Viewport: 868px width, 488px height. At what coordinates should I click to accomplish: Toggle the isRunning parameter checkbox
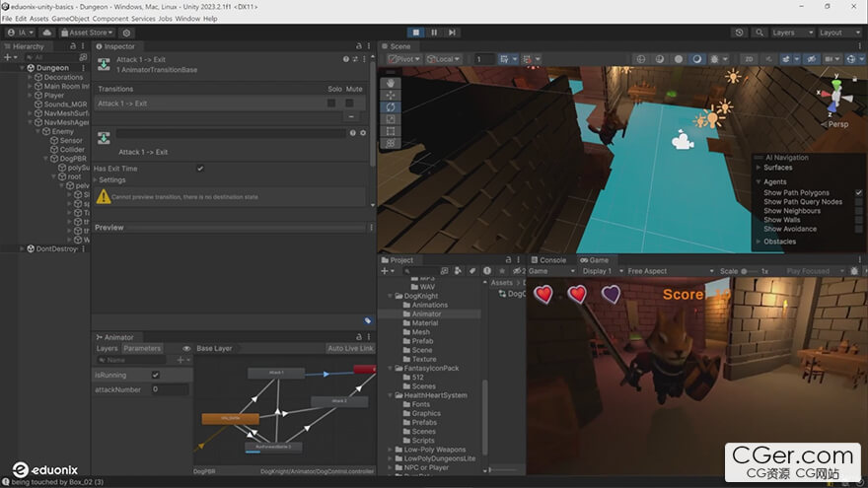coord(156,375)
